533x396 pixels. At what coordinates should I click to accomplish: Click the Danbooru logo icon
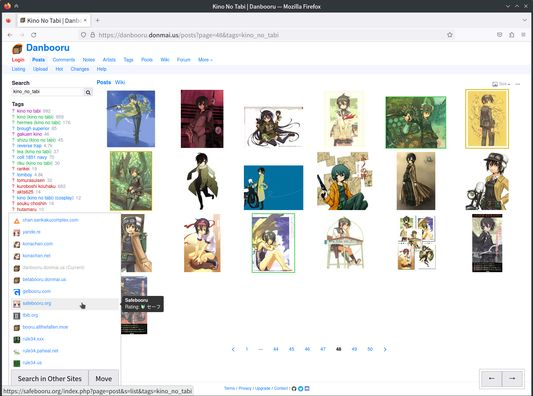(17, 49)
